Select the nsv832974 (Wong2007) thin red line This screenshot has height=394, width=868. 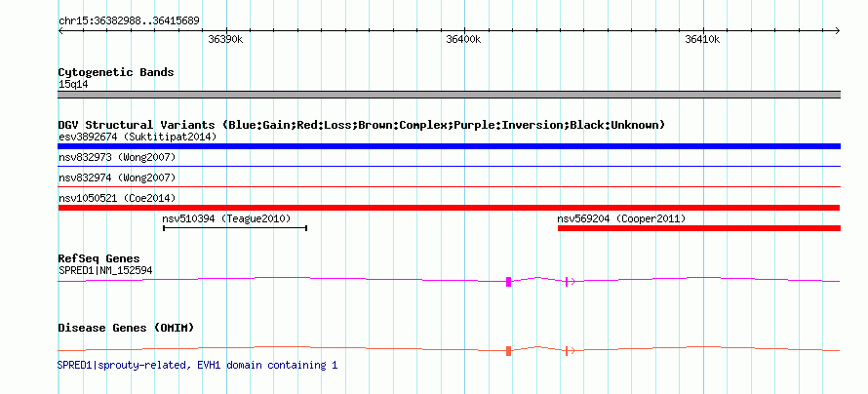click(449, 187)
